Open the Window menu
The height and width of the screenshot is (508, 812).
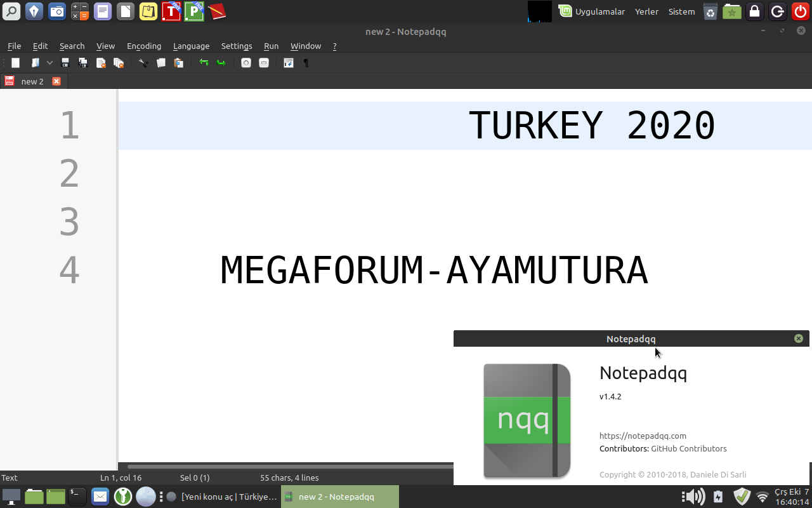[x=306, y=46]
